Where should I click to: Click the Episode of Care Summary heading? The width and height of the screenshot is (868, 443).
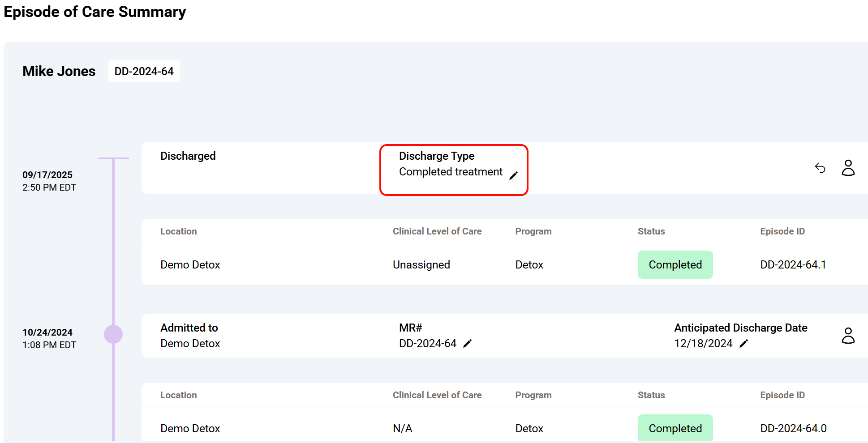pos(95,12)
